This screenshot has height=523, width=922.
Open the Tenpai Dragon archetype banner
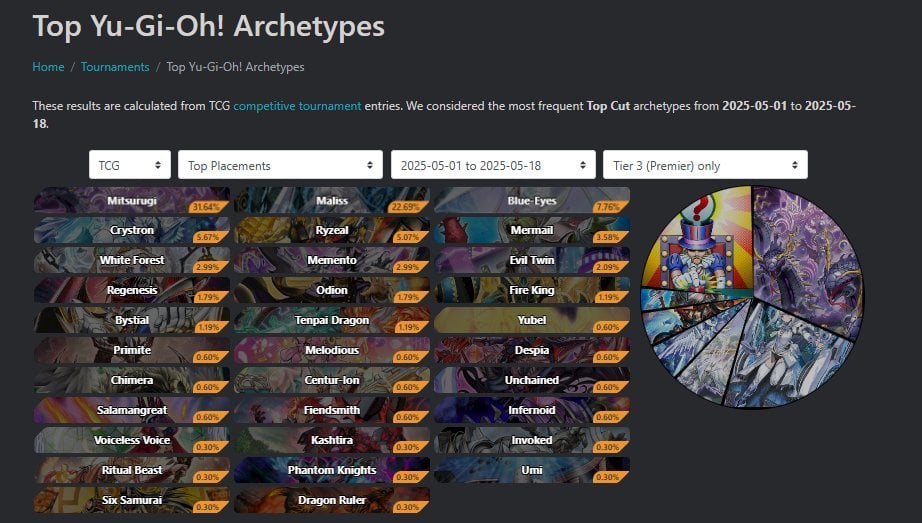point(332,320)
